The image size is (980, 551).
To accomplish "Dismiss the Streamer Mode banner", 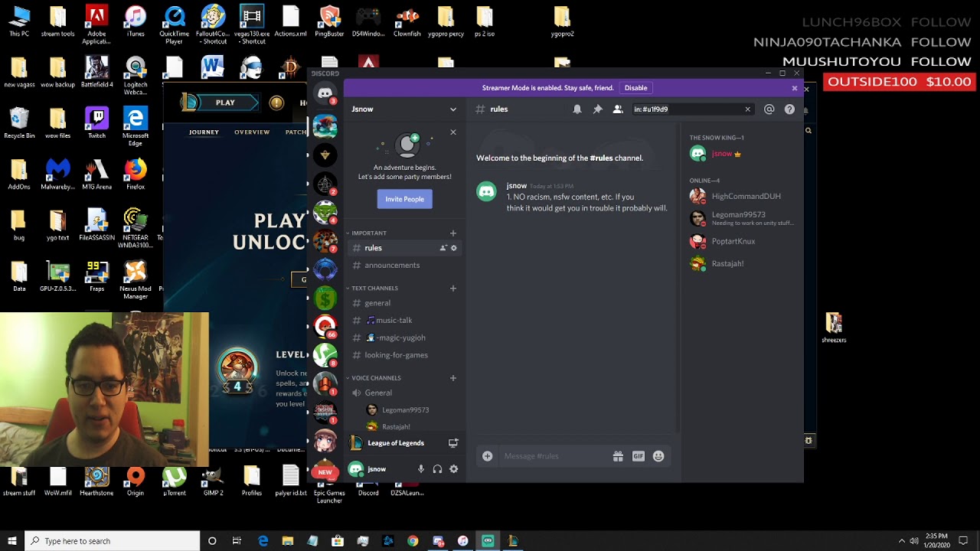I will [x=795, y=88].
